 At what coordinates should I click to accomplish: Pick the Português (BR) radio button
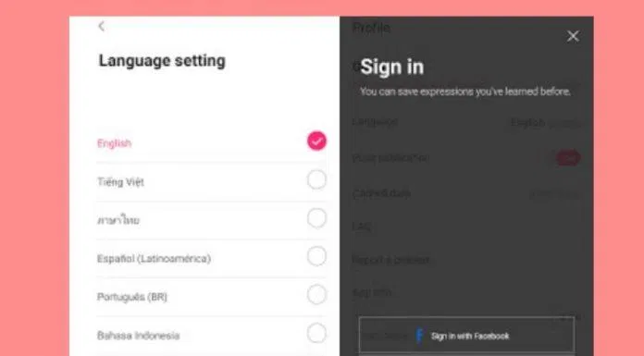(x=316, y=294)
